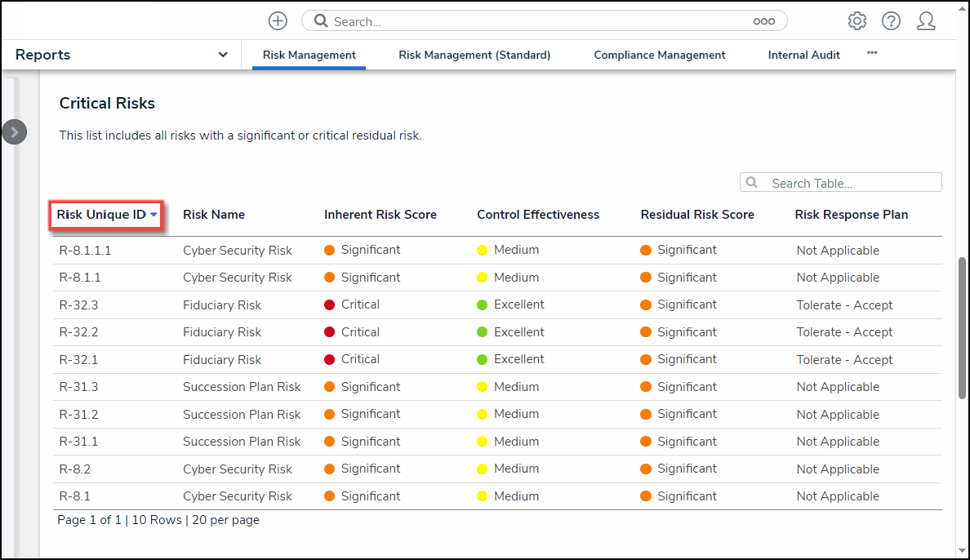
Task: Click red Critical indicator for R-32.1
Action: coord(329,359)
